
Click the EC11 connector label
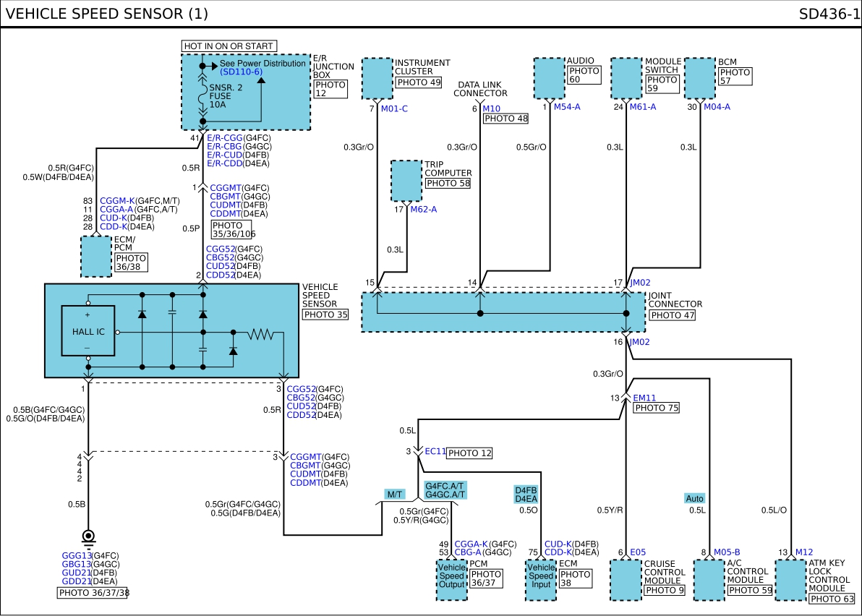(435, 451)
